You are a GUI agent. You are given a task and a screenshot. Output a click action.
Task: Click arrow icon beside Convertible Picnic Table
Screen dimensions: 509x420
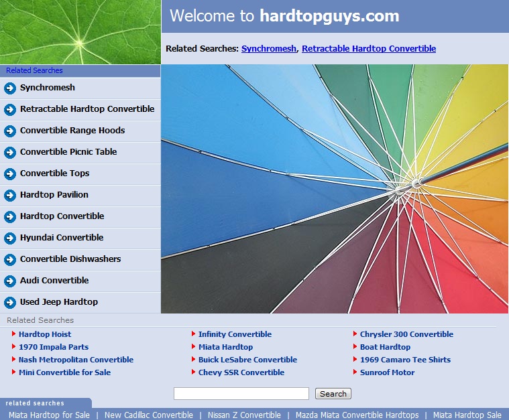click(x=10, y=152)
